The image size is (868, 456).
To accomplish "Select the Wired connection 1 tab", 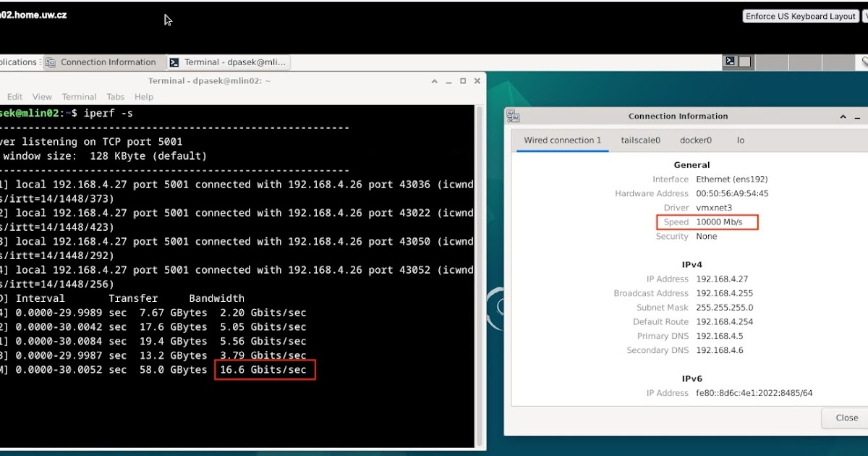I will (562, 140).
